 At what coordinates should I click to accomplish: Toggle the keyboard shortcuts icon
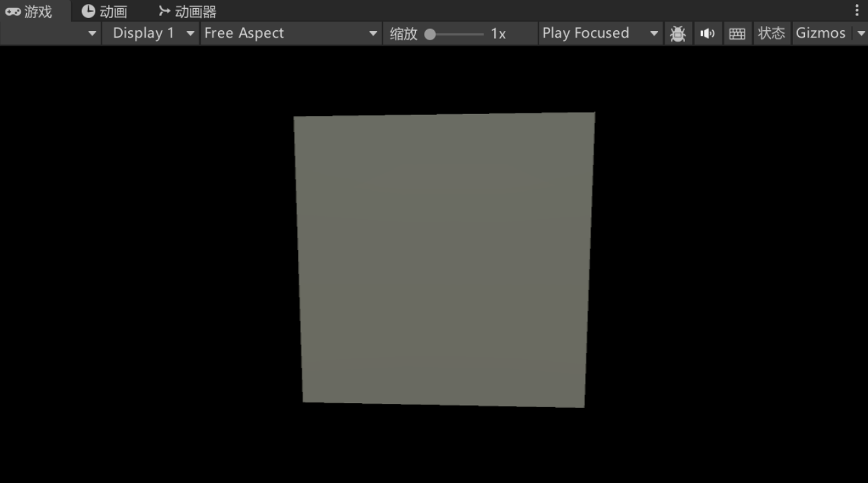click(737, 34)
